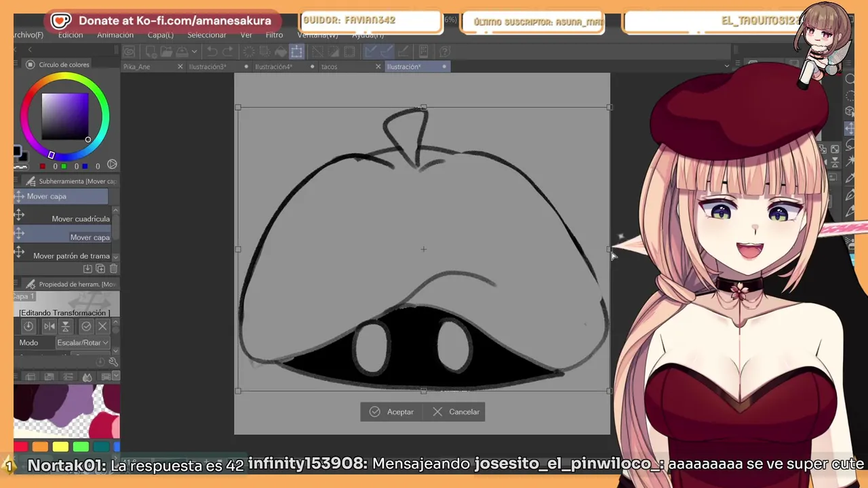
Task: Click the Scale/Rotate transform toolbar icon
Action: pyautogui.click(x=296, y=52)
